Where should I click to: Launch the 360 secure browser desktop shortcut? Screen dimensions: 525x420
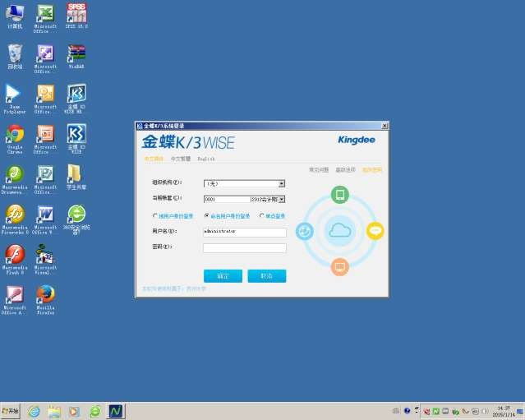pyautogui.click(x=76, y=219)
